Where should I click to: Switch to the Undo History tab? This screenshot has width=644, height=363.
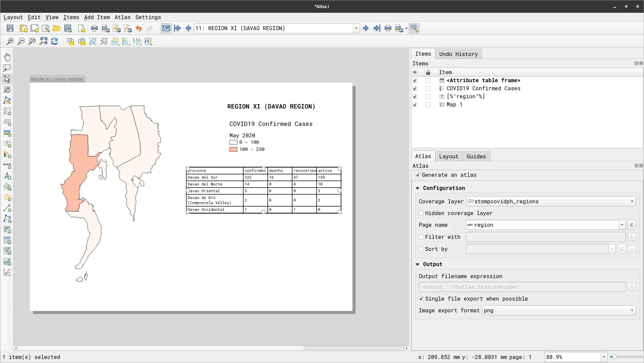(x=458, y=54)
